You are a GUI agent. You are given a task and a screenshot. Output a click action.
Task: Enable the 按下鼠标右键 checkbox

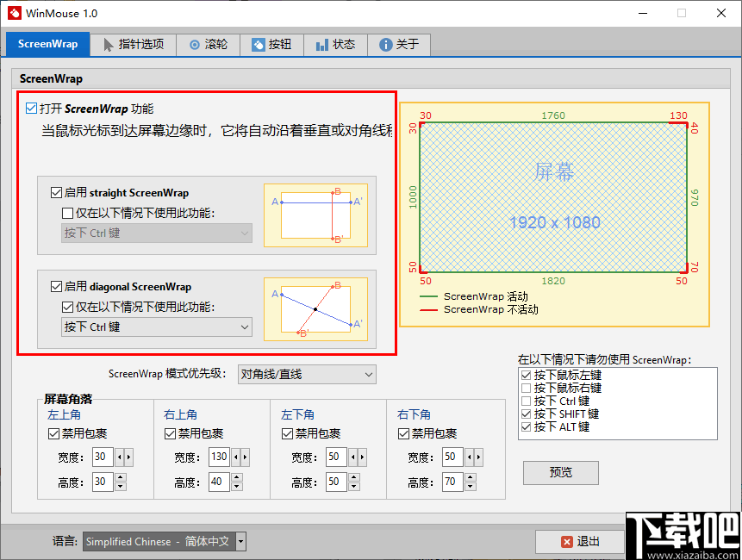526,388
